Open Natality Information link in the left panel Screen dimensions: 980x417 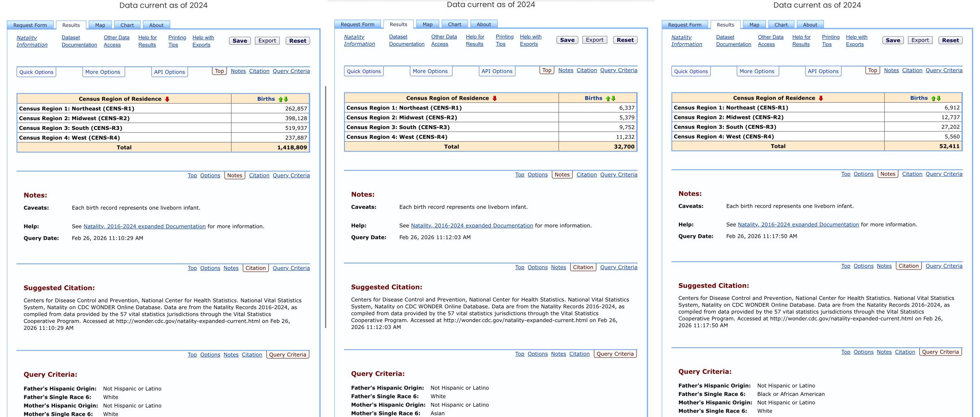[32, 41]
